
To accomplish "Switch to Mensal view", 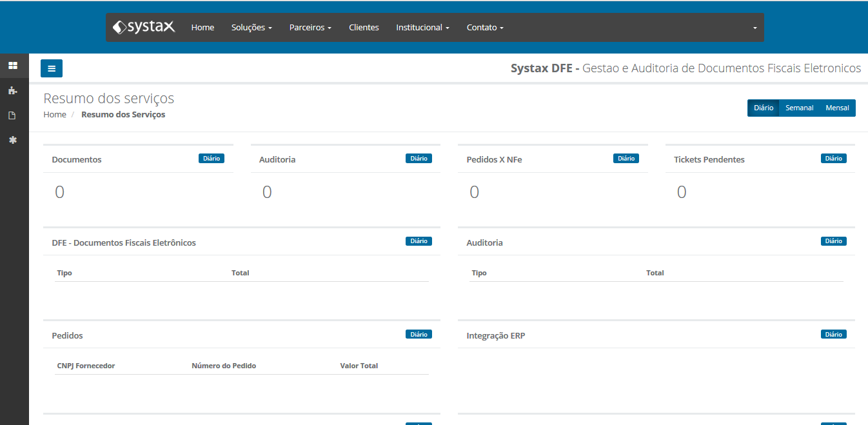I will tap(838, 108).
